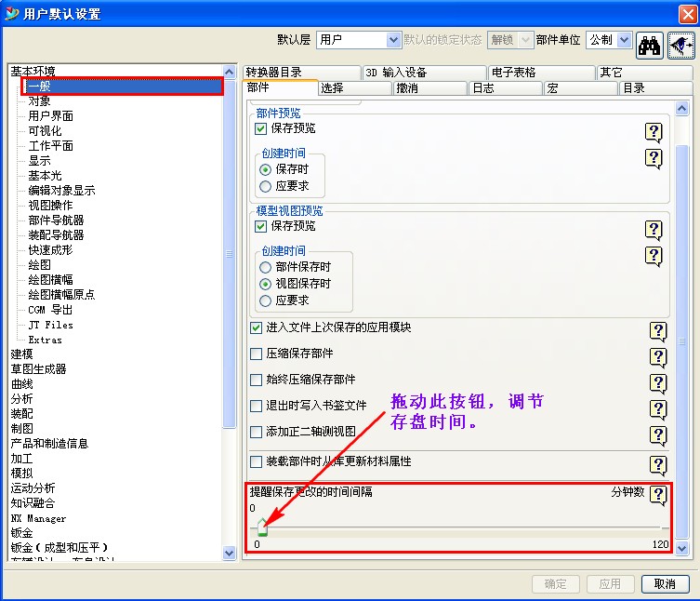Image resolution: width=700 pixels, height=601 pixels.
Task: Switch to the 3D 输入设备 tab
Action: coord(424,73)
